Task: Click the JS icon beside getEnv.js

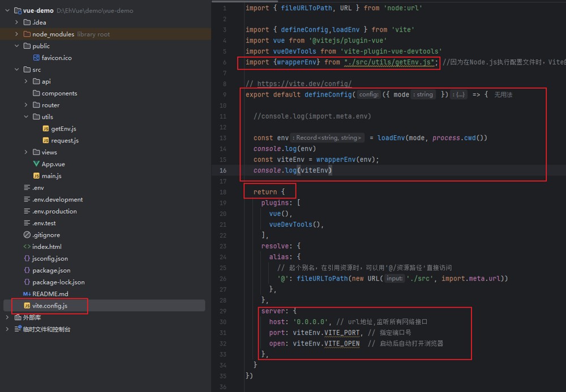Action: coord(45,128)
